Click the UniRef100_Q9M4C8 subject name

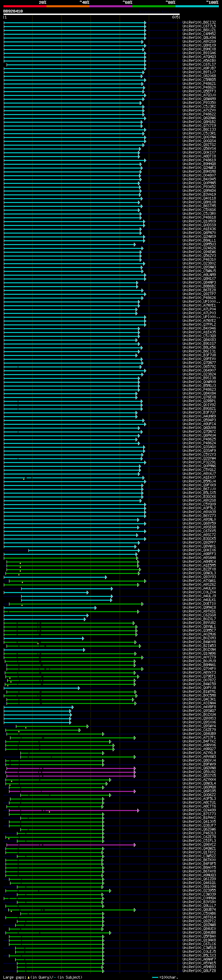pyautogui.click(x=199, y=608)
